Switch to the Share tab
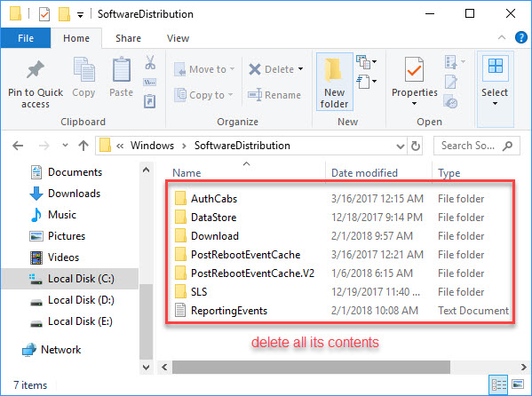The width and height of the screenshot is (532, 396). point(128,38)
